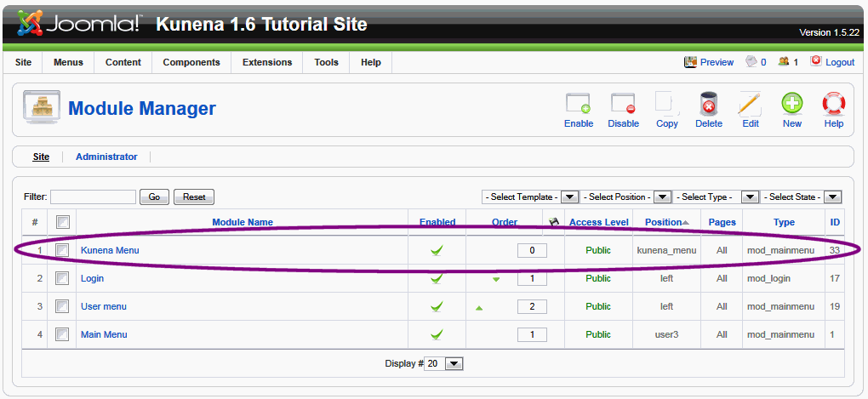The image size is (868, 399).
Task: Select all modules via header checkbox
Action: tap(62, 222)
